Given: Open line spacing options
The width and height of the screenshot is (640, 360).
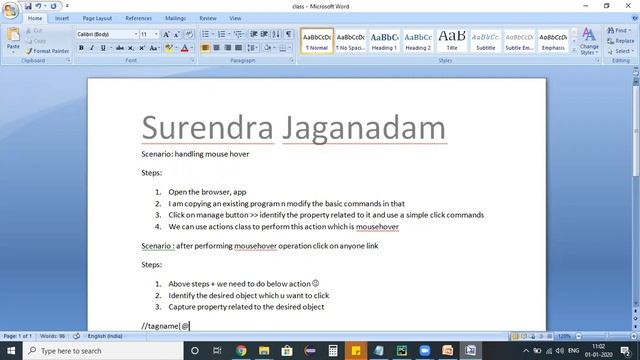Looking at the screenshot, I should click(x=252, y=48).
